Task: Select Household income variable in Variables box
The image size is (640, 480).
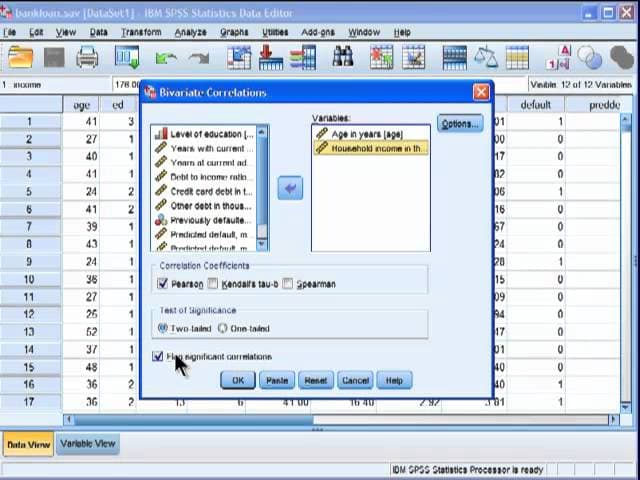Action: pyautogui.click(x=371, y=148)
